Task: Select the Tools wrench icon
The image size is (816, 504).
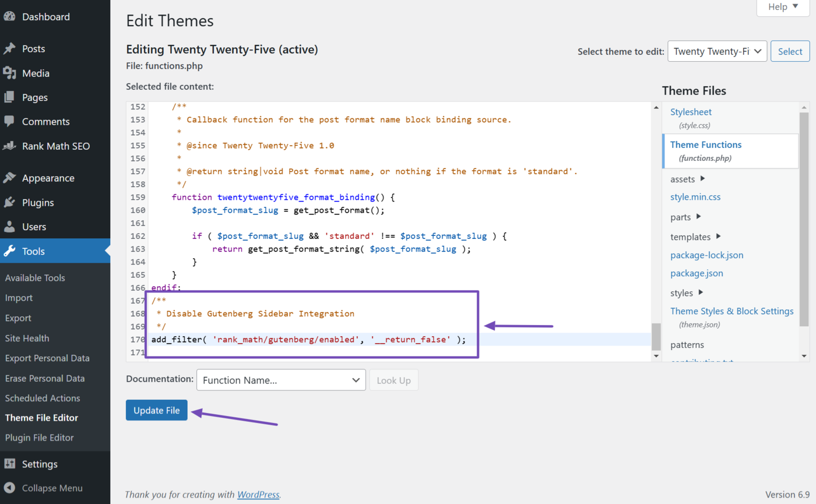Action: click(10, 251)
